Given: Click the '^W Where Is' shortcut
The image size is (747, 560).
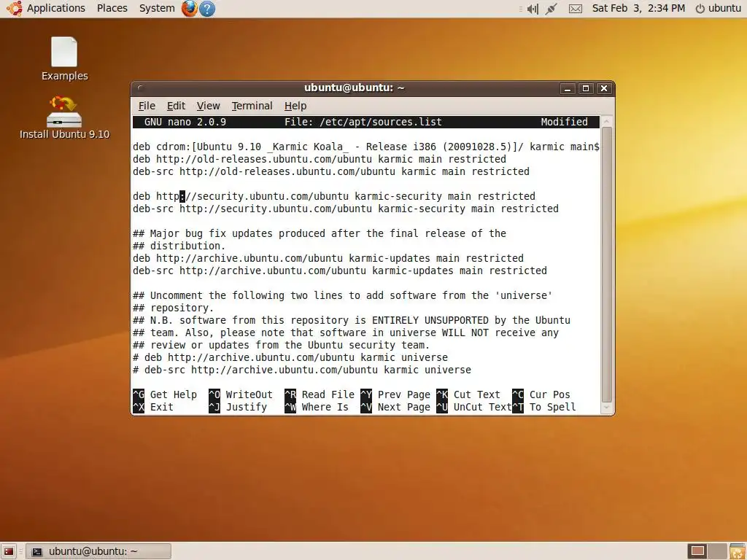Looking at the screenshot, I should pos(317,407).
